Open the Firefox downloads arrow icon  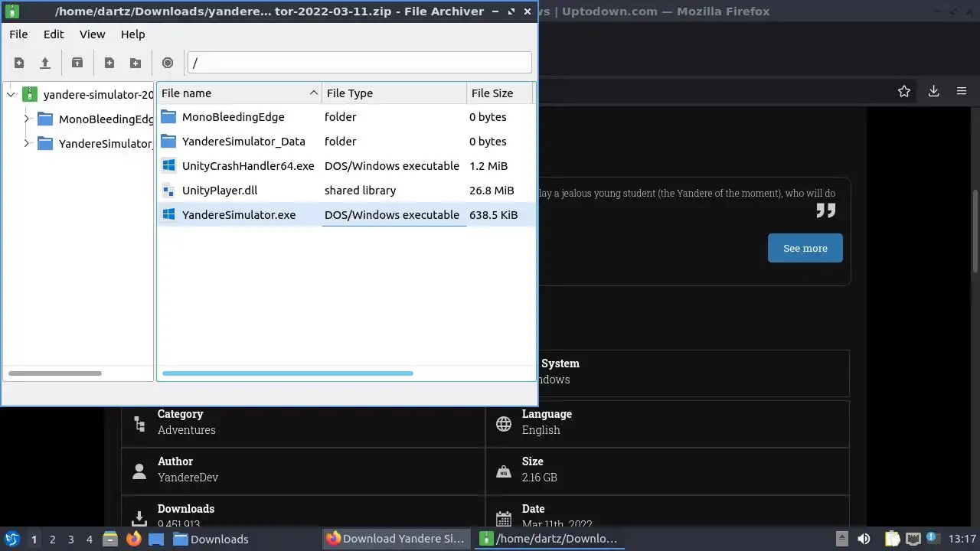[933, 91]
